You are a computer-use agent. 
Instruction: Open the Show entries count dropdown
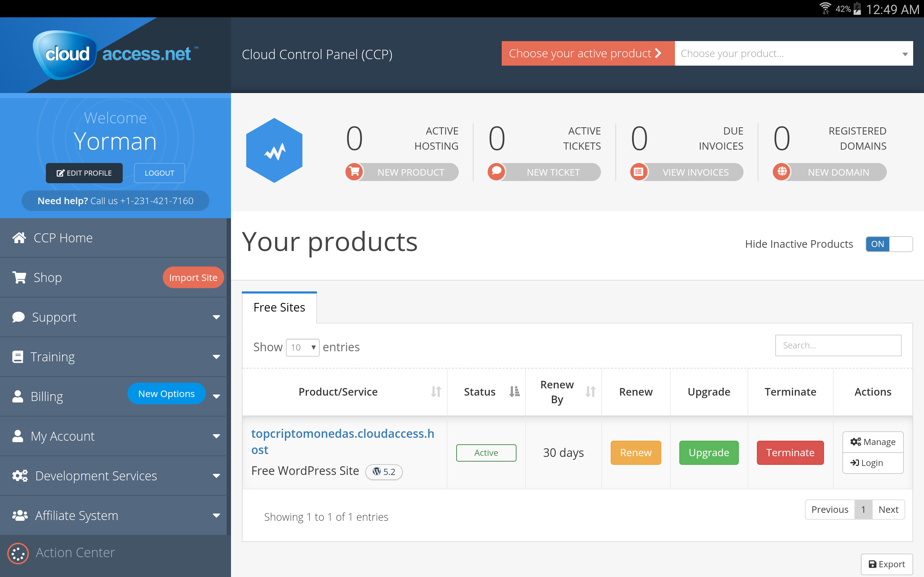302,347
